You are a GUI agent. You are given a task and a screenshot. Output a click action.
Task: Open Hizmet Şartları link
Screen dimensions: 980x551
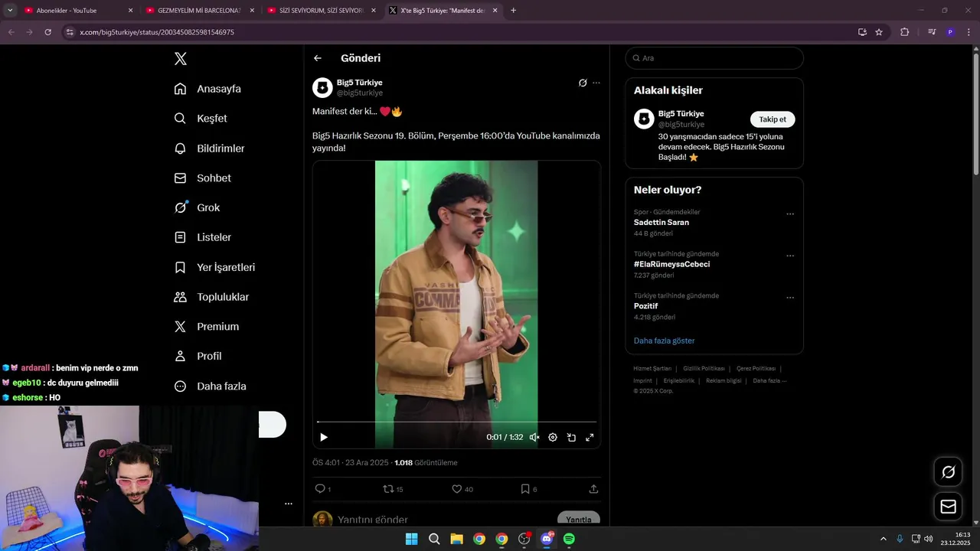click(x=652, y=369)
